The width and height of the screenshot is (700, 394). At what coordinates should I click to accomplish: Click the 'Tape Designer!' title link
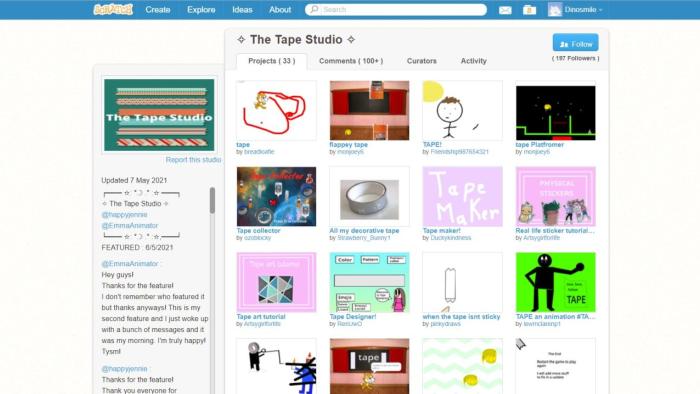click(353, 316)
